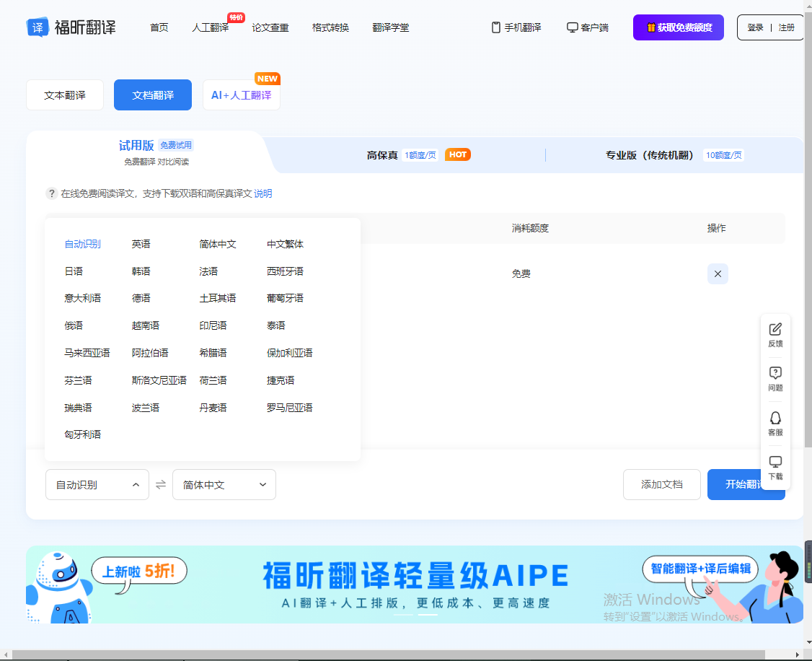Choose 中文繁体 in language list
This screenshot has height=661, width=812.
(x=285, y=244)
